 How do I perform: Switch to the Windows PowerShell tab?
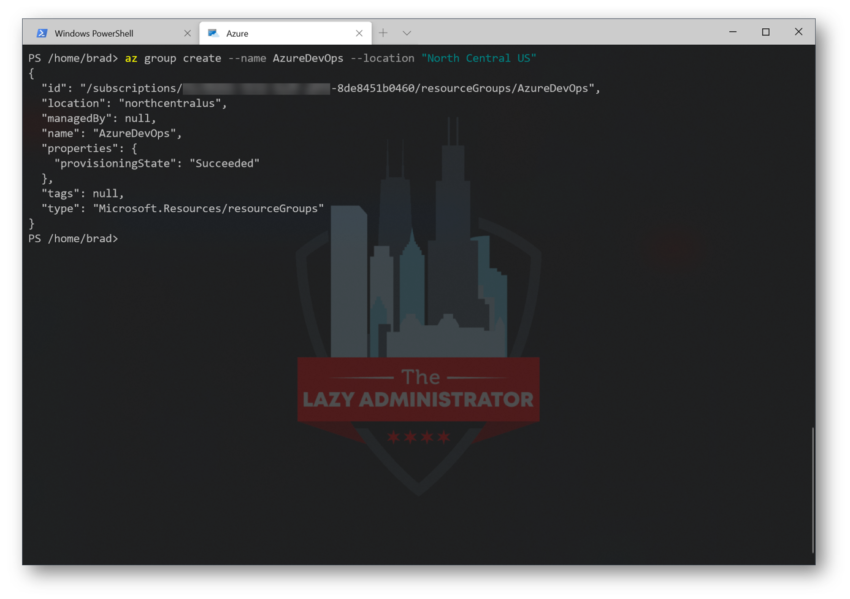click(111, 33)
